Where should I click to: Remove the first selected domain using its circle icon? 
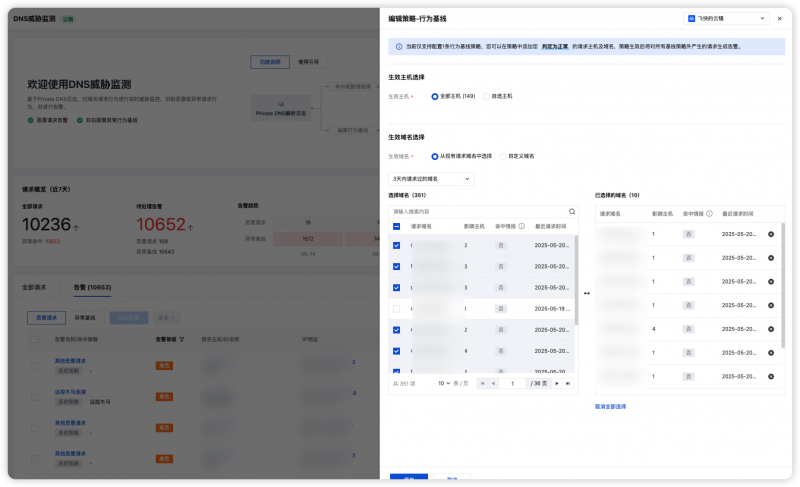click(x=771, y=234)
